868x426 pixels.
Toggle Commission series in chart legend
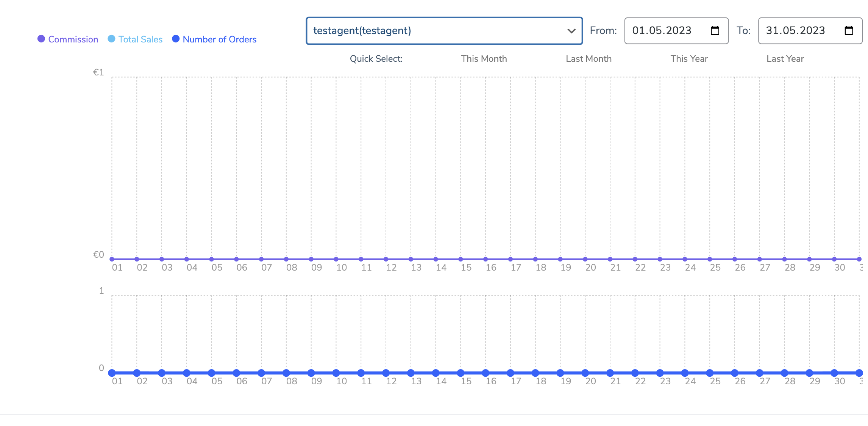pyautogui.click(x=68, y=39)
